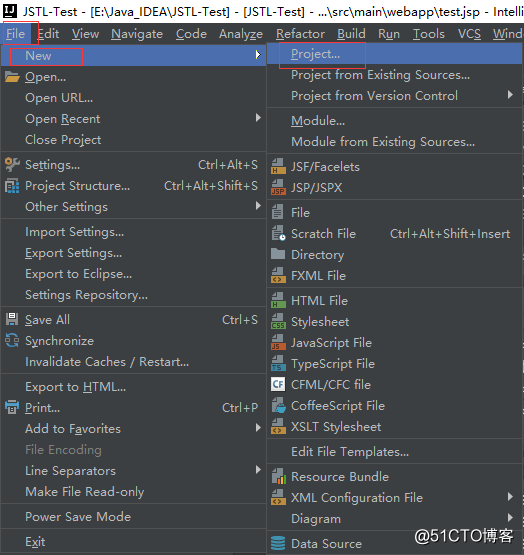Click the XSLT Stylesheet icon
This screenshot has height=555, width=524.
pyautogui.click(x=278, y=427)
